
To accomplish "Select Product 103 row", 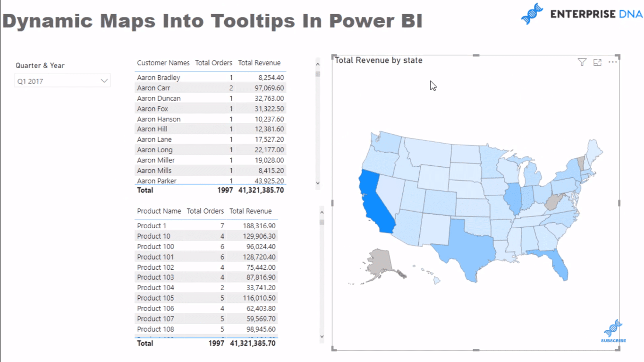I will 206,277.
